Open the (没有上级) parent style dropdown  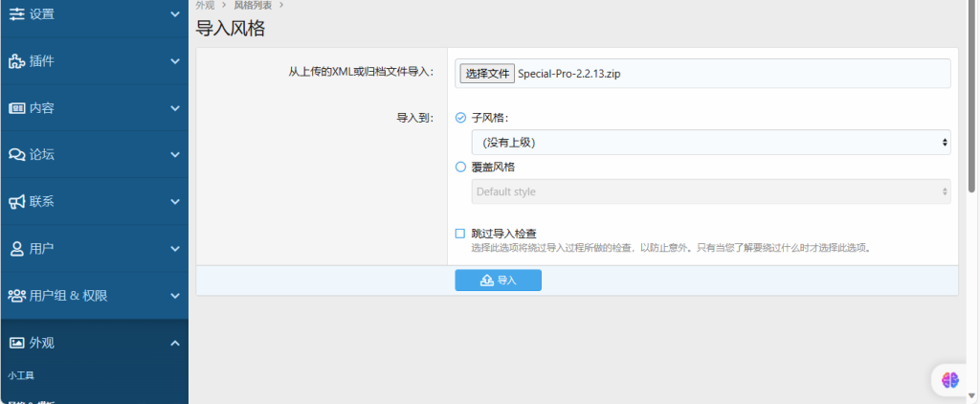(710, 142)
